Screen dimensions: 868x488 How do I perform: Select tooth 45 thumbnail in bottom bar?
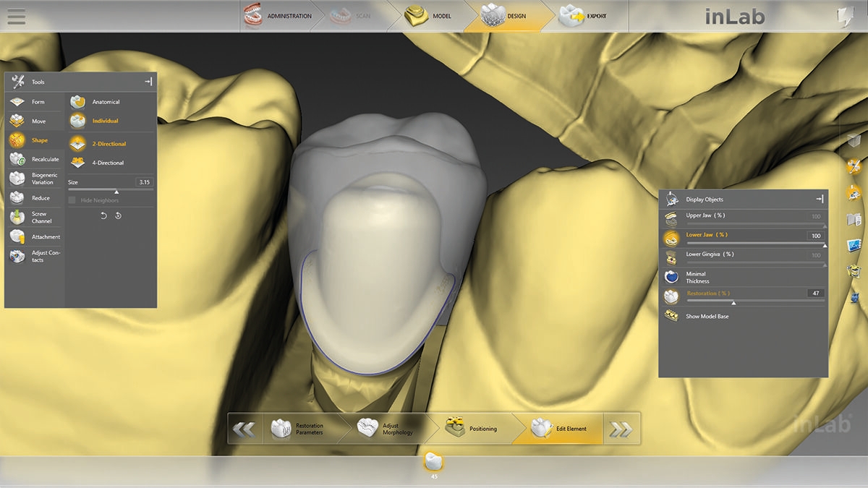pyautogui.click(x=434, y=463)
